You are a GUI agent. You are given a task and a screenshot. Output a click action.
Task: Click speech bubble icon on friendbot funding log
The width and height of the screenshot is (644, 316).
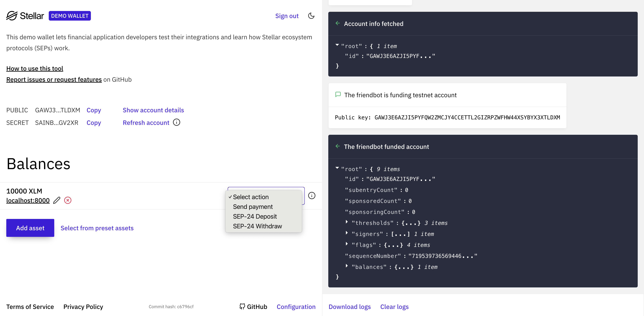click(338, 95)
